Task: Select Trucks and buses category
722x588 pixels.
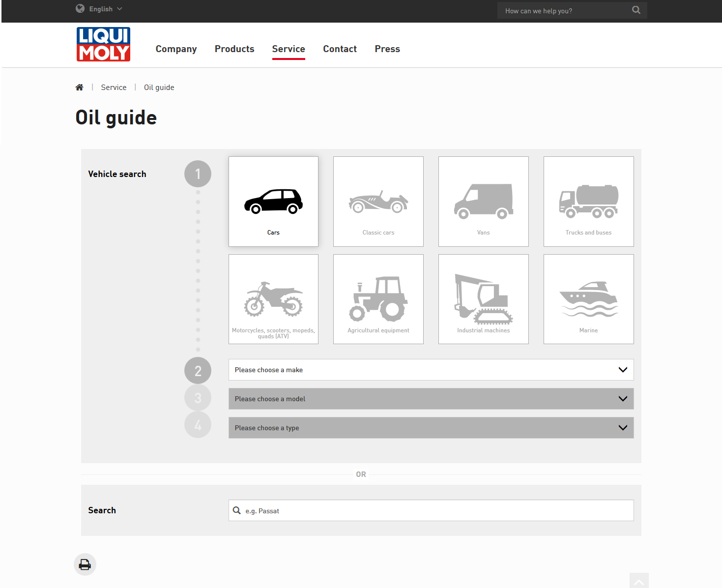Action: point(588,202)
